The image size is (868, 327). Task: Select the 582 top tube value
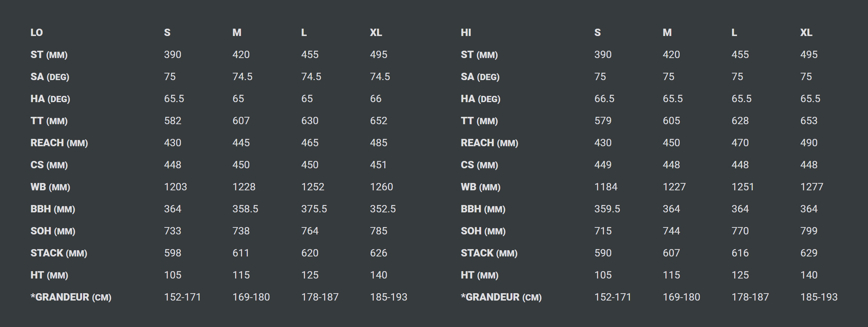pyautogui.click(x=172, y=121)
